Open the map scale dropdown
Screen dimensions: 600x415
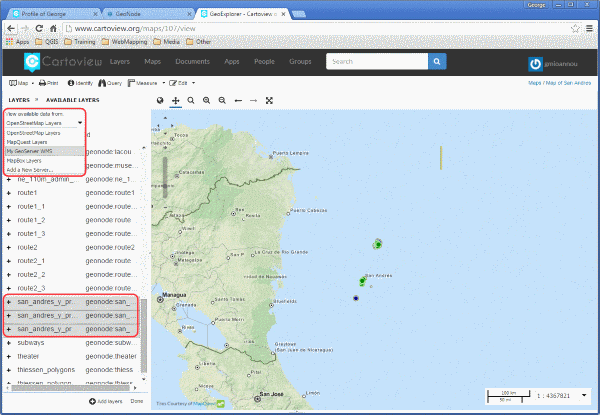click(x=584, y=395)
